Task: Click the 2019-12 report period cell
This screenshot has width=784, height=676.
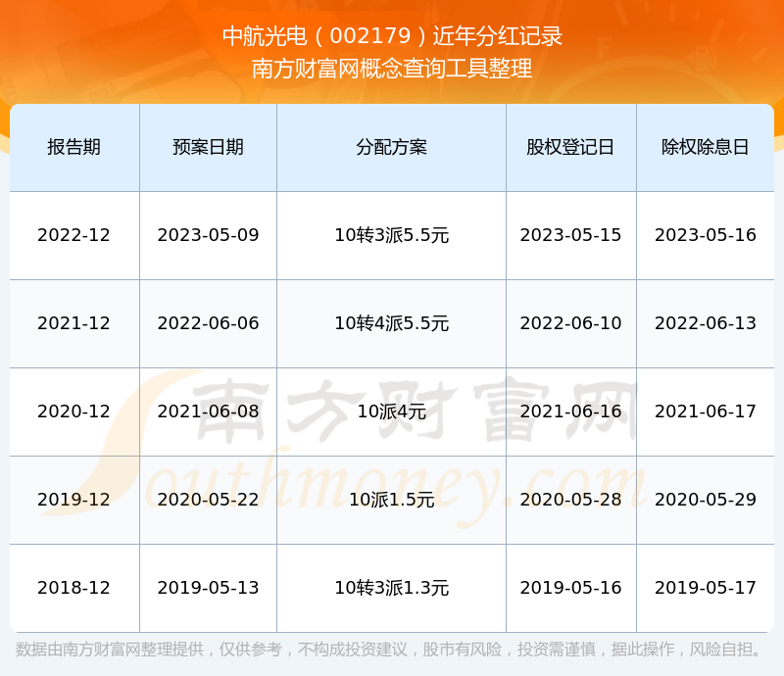Action: (x=74, y=500)
